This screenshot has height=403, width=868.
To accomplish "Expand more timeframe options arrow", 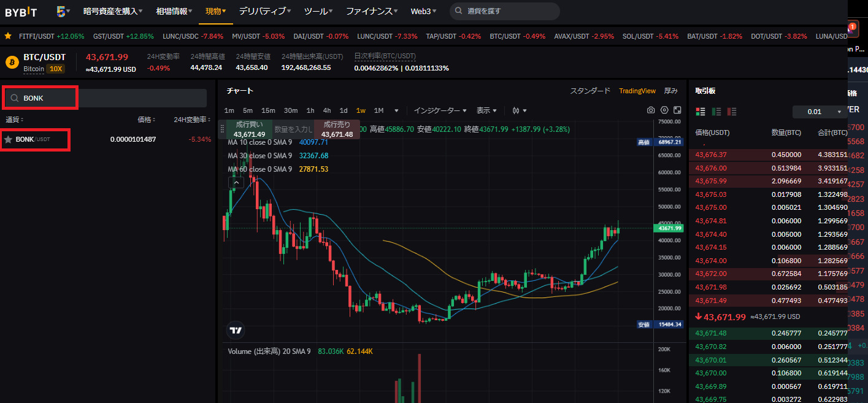I will click(396, 111).
